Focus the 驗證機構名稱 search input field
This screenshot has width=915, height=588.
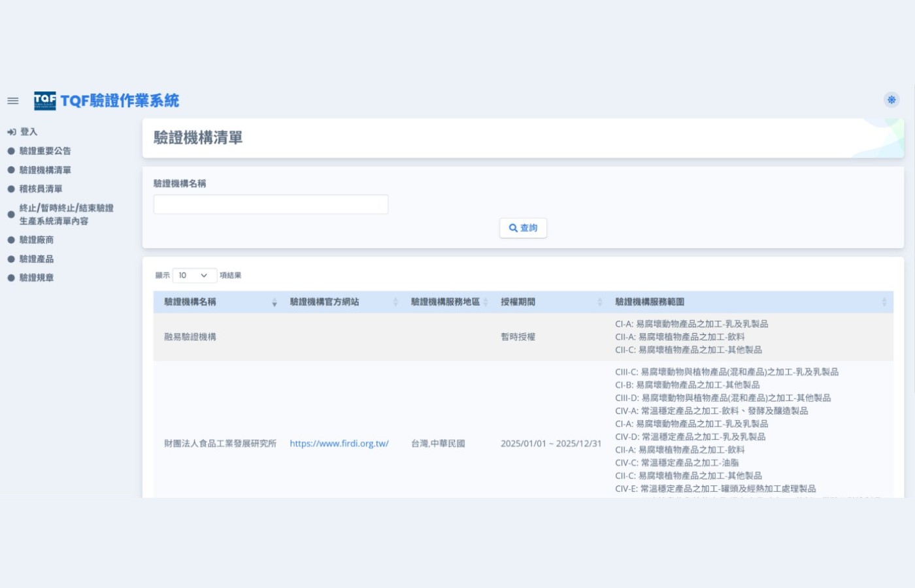(271, 204)
